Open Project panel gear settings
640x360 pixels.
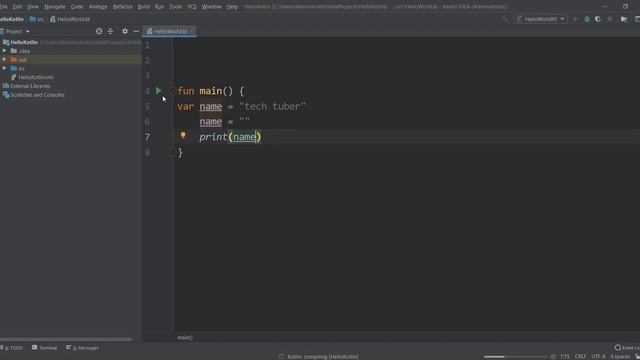pyautogui.click(x=125, y=31)
